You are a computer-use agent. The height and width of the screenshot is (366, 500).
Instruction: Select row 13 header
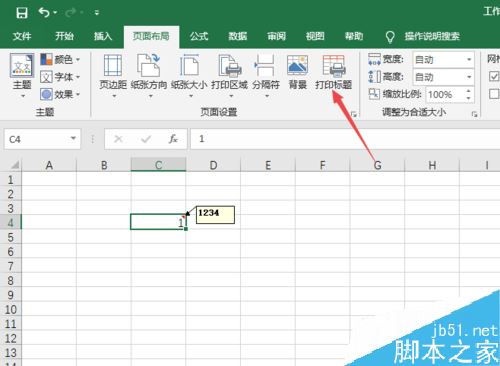(x=10, y=353)
